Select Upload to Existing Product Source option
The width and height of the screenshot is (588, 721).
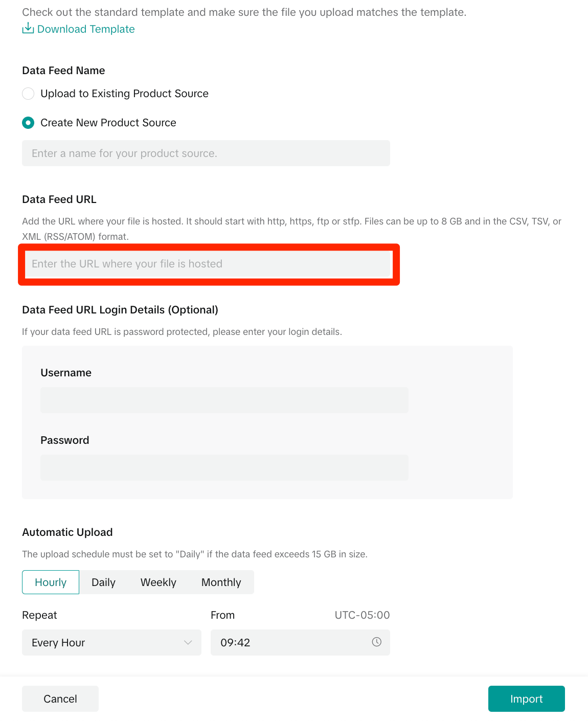pos(28,94)
